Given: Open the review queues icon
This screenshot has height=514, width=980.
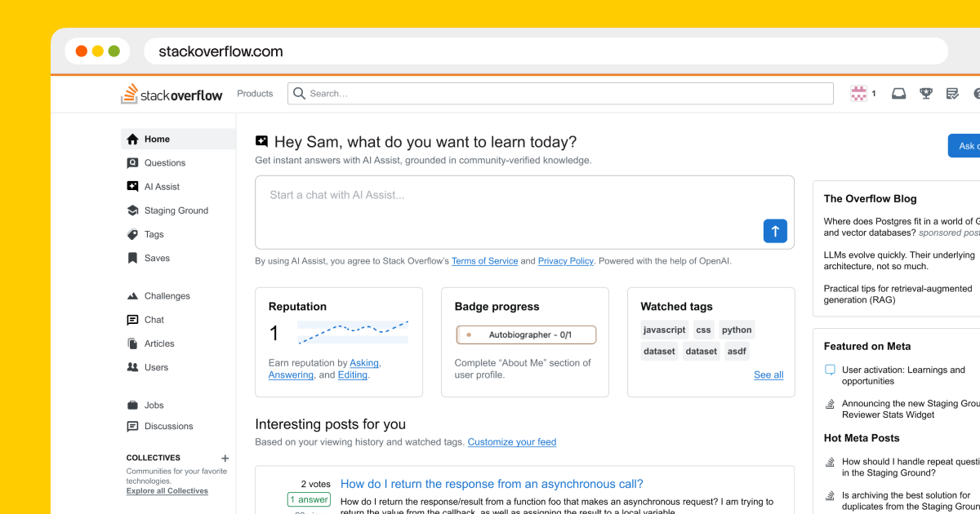Looking at the screenshot, I should [952, 93].
